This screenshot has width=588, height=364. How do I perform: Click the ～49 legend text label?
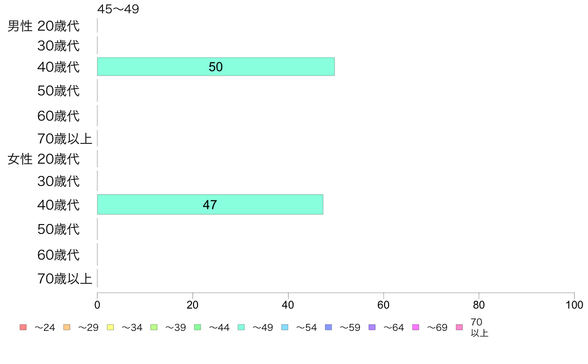[262, 327]
